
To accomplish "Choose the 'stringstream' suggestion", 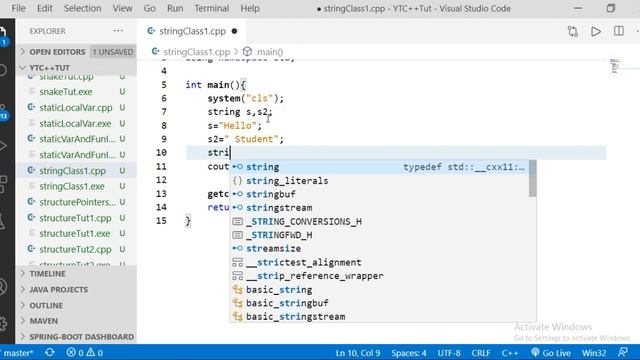I will [x=380, y=208].
